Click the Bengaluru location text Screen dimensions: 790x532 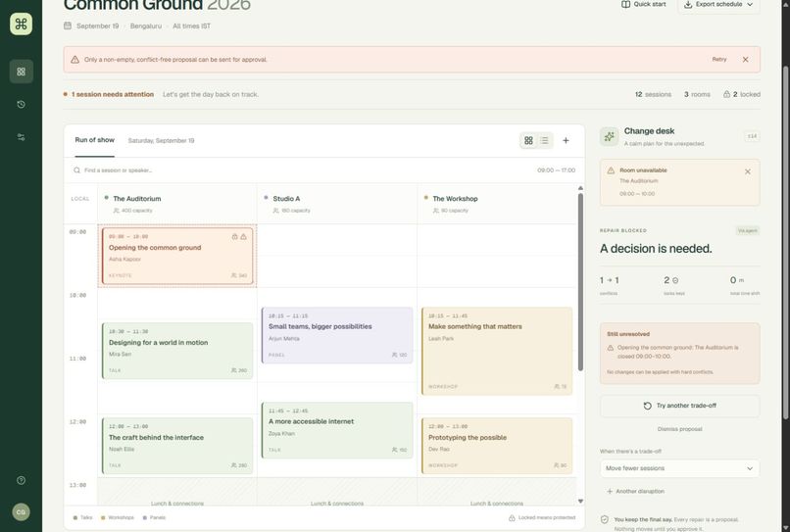tap(146, 26)
